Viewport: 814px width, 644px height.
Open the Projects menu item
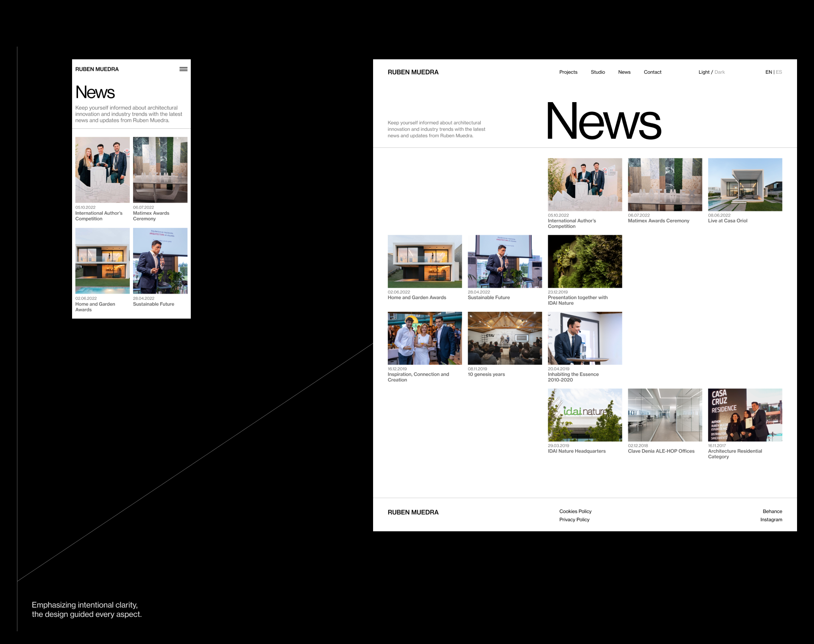point(568,72)
